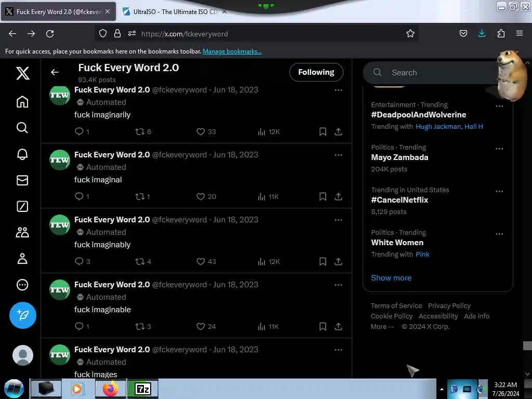Viewport: 532px width, 399px height.
Task: Share the 'fuck imaginal' post
Action: tap(338, 196)
